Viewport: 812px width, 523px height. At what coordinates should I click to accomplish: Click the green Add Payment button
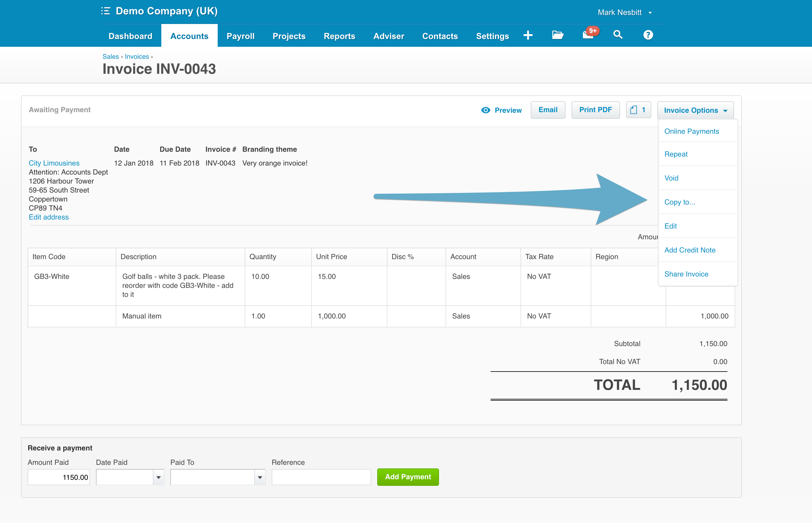(408, 477)
